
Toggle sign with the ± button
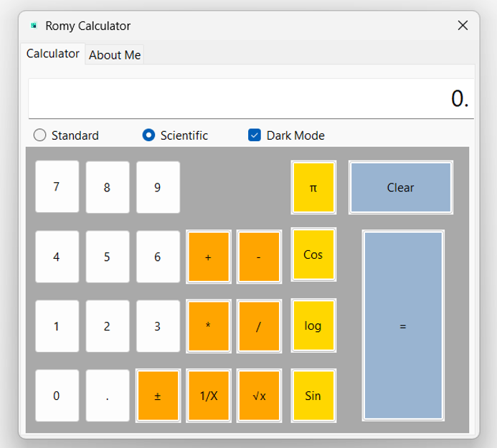coord(158,396)
